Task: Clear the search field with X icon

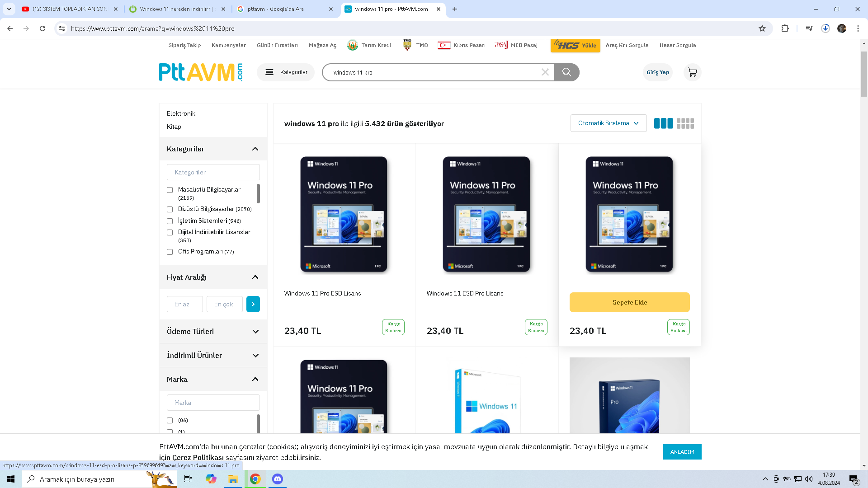Action: point(545,72)
